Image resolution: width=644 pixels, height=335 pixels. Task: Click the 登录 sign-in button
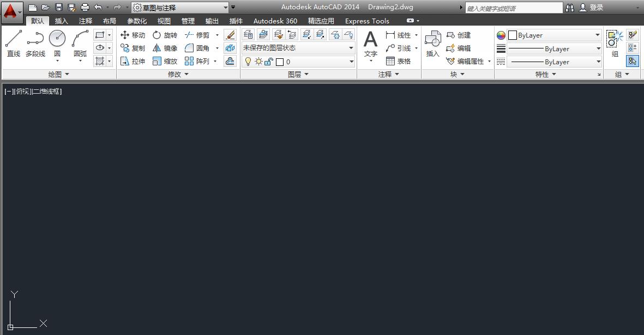(x=592, y=8)
